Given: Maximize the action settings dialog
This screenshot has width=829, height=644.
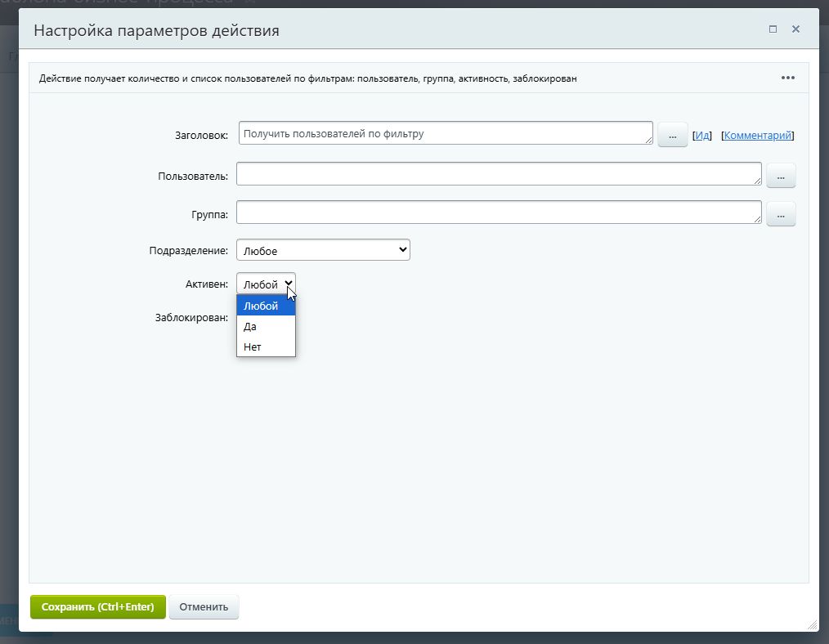Looking at the screenshot, I should tap(773, 29).
